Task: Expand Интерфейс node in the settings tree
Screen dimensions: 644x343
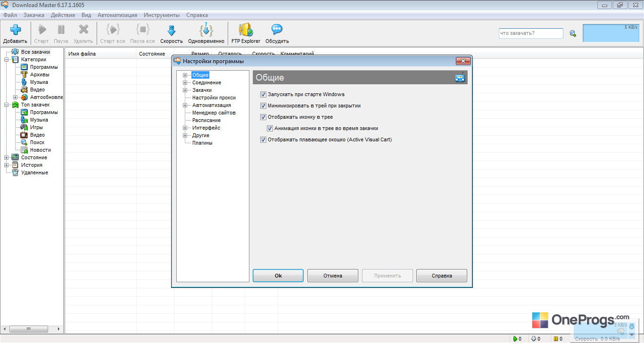Action: [x=185, y=128]
